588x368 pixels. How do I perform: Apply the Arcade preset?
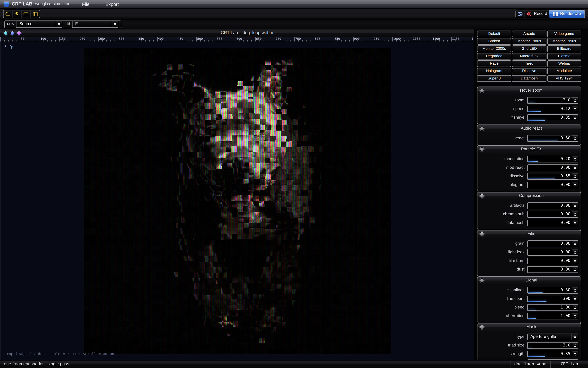pyautogui.click(x=529, y=34)
